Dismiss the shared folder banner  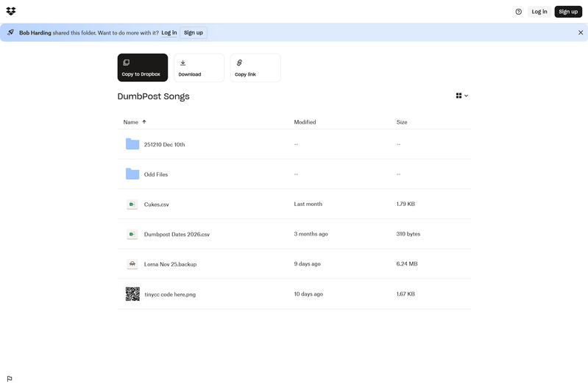click(580, 32)
